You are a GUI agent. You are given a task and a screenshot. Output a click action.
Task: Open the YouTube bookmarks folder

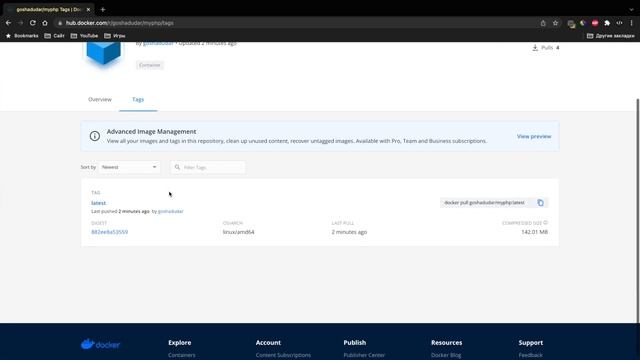tap(84, 36)
